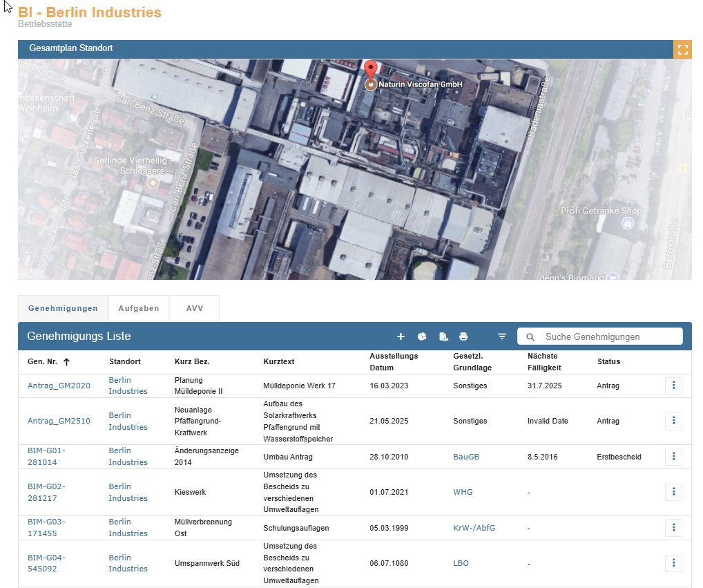
Task: Open the WHG legal basis link
Action: [463, 492]
